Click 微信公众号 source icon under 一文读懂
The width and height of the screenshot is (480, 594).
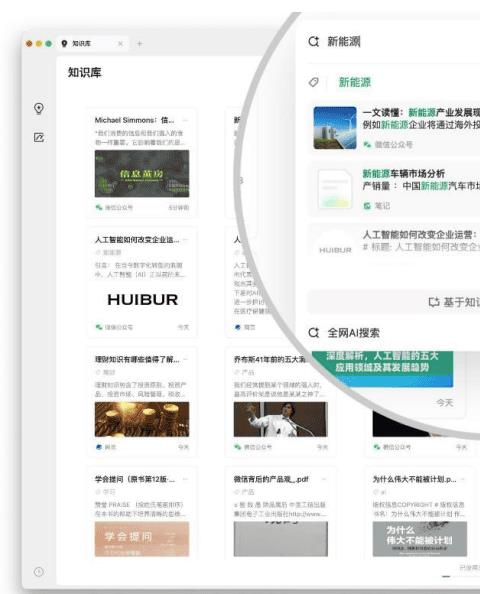pyautogui.click(x=367, y=144)
